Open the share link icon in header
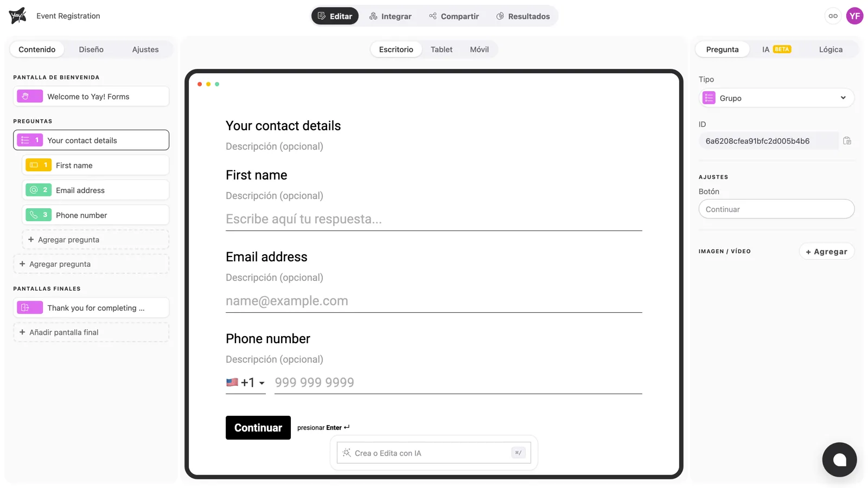868x488 pixels. [833, 16]
